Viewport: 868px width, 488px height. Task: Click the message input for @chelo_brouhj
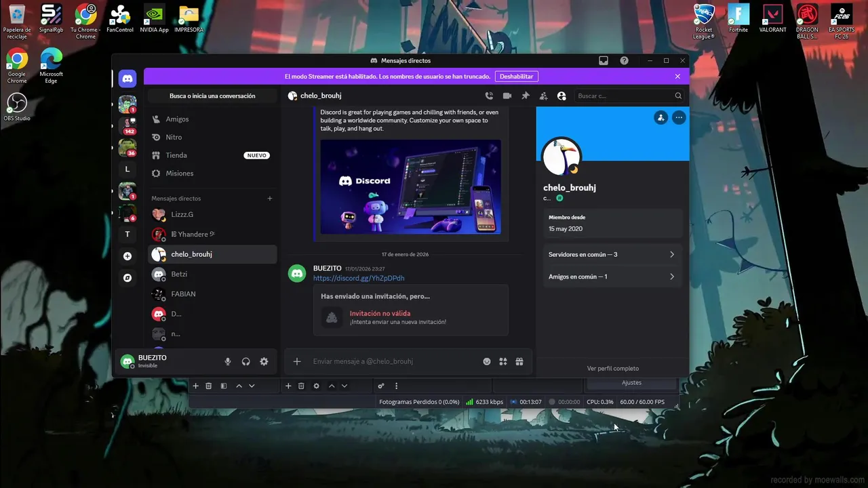(393, 362)
